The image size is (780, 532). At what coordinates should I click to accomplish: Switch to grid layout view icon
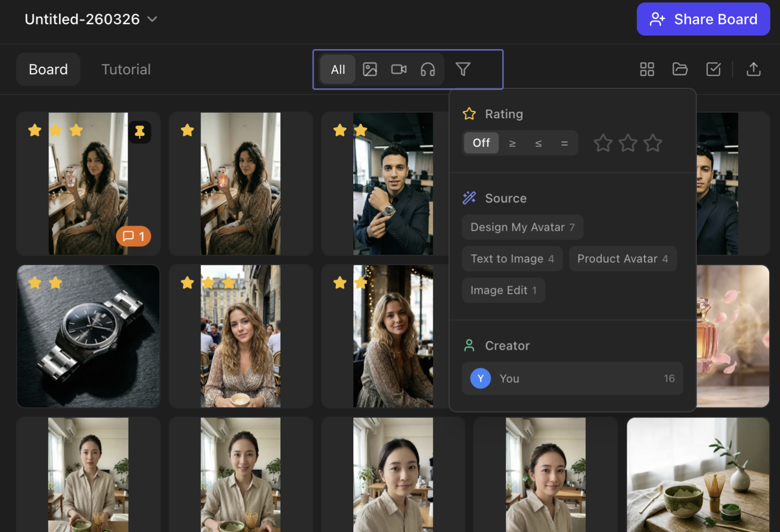click(x=647, y=69)
